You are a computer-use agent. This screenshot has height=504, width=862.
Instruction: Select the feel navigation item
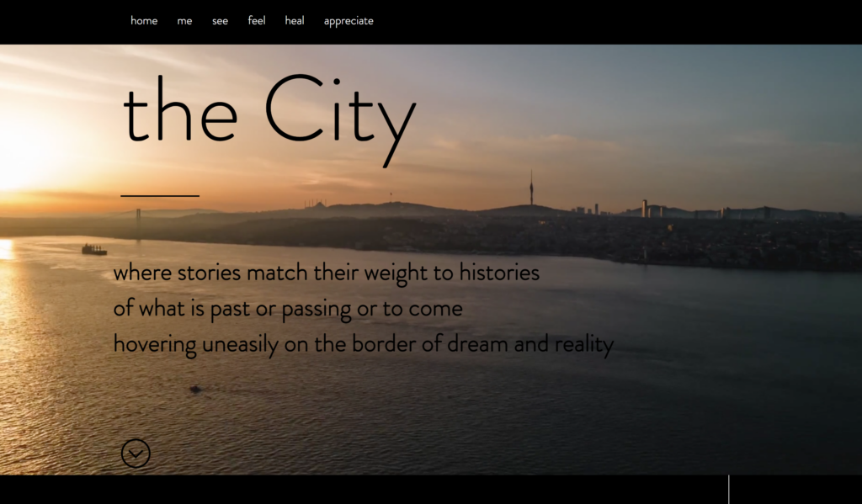(x=257, y=20)
